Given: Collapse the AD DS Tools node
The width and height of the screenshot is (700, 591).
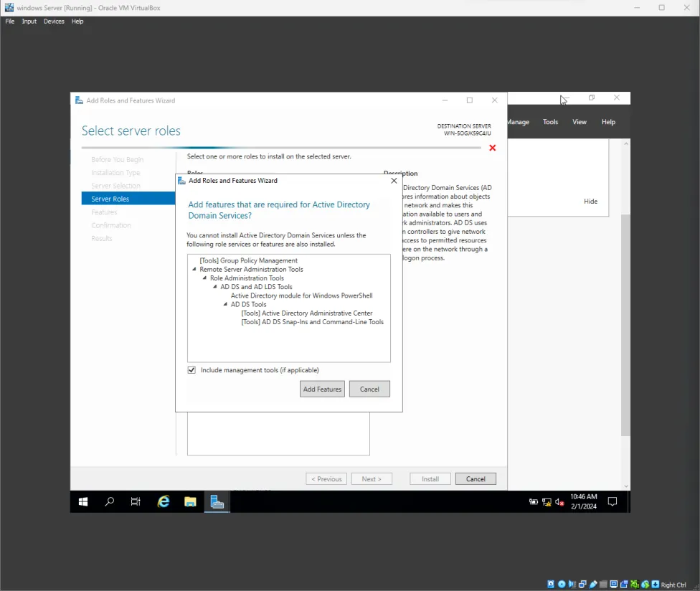Looking at the screenshot, I should click(225, 304).
